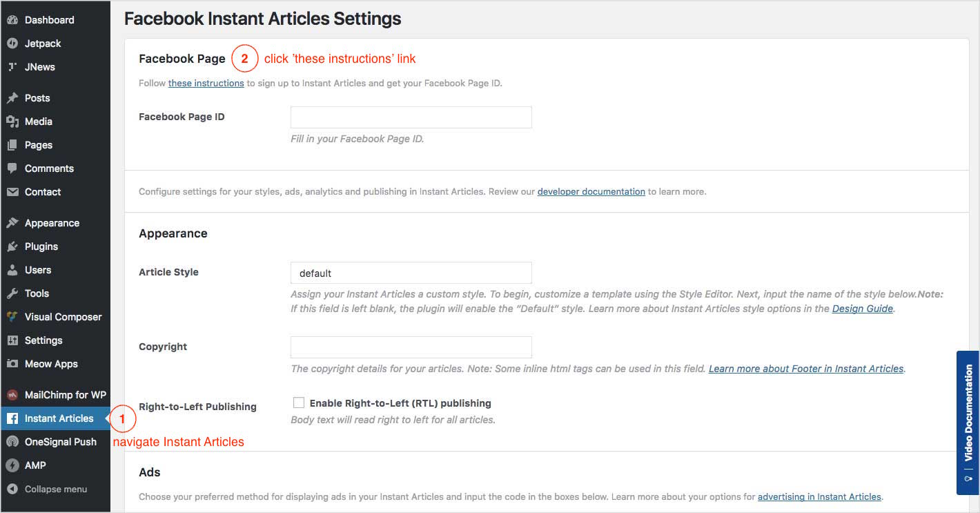980x513 pixels.
Task: Open the Visual Composer menu item
Action: [x=63, y=317]
